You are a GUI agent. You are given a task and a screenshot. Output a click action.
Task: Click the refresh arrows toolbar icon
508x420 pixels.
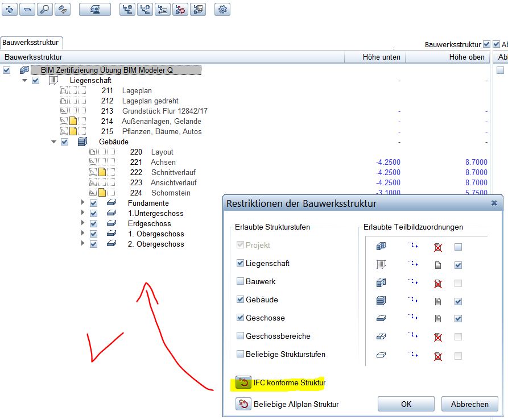[62, 9]
